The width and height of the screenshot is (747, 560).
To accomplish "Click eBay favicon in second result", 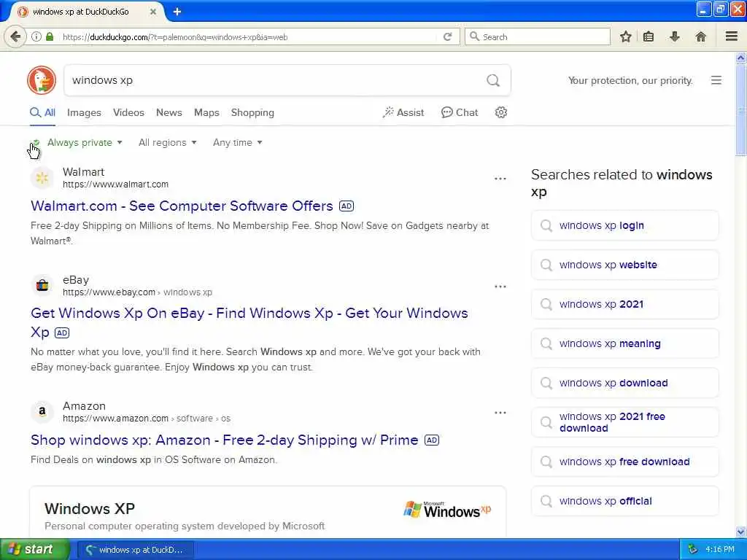I will (x=42, y=286).
